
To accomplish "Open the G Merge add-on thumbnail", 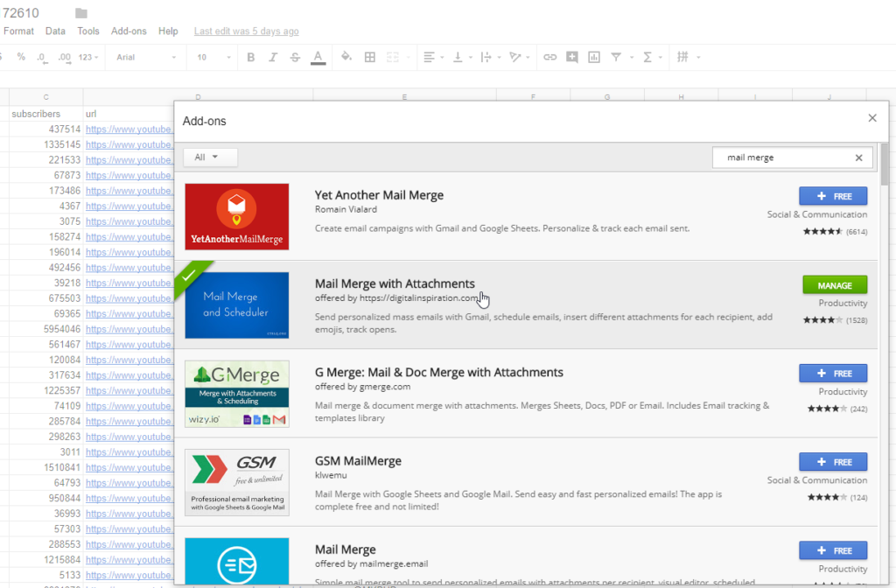I will click(x=237, y=394).
